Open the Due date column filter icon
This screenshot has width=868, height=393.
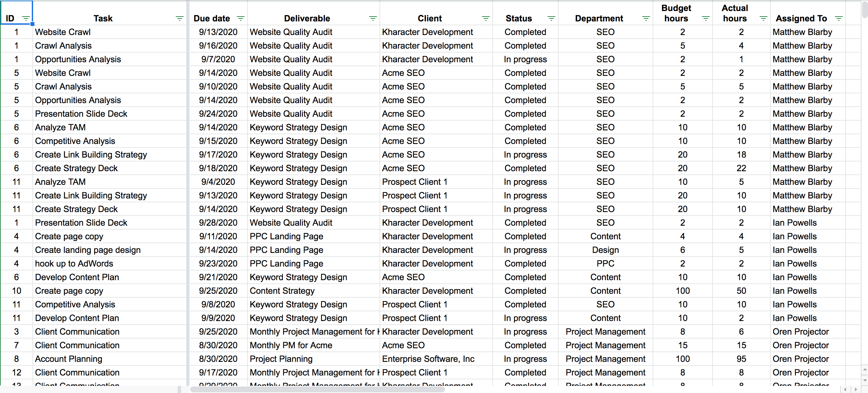point(241,18)
